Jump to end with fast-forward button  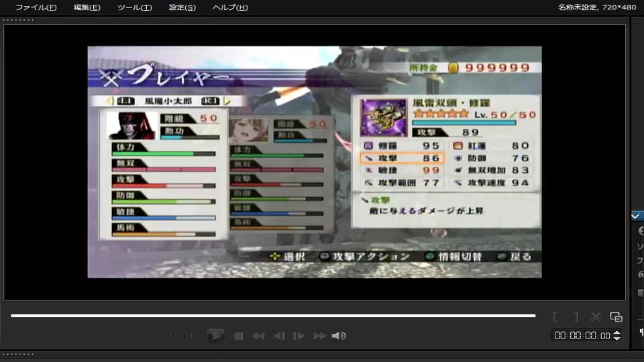[x=319, y=336]
